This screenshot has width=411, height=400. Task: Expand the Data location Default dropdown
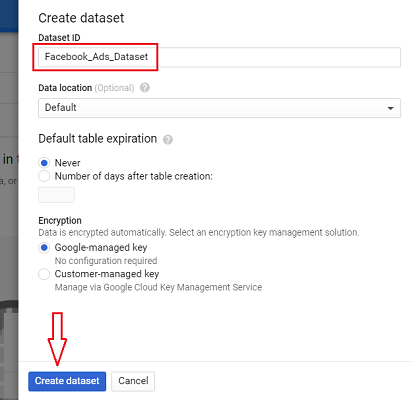pos(219,108)
